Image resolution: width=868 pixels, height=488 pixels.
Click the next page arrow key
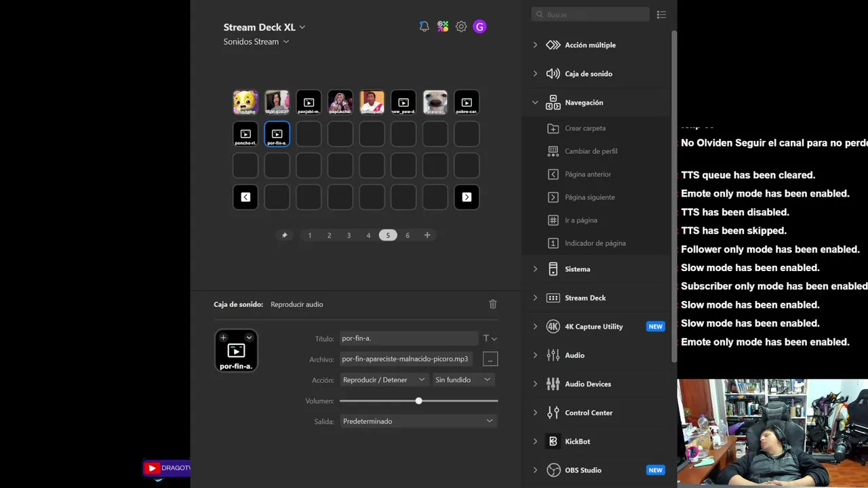click(x=467, y=197)
